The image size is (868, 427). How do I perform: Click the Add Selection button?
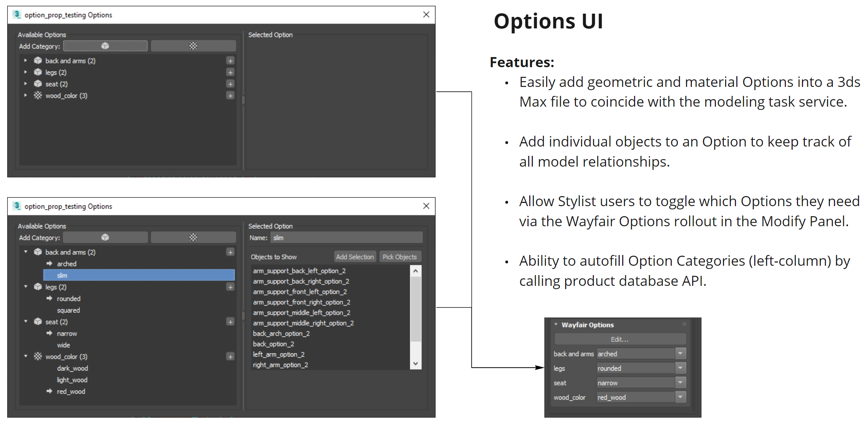(x=355, y=256)
